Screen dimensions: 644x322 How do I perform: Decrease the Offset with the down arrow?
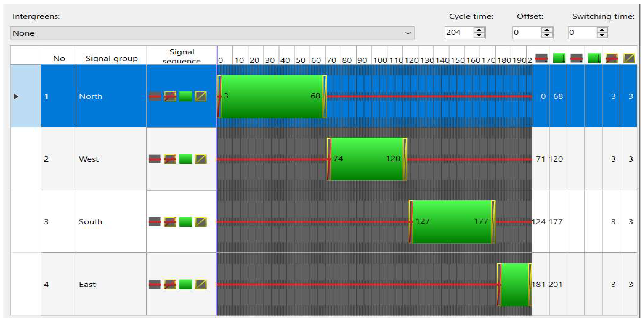[547, 35]
